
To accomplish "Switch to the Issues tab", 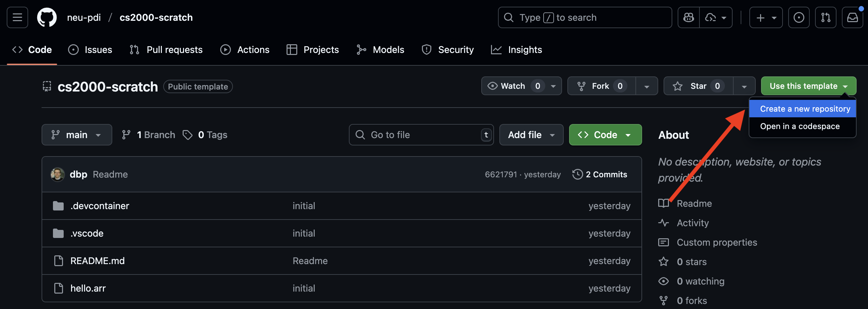I will 90,50.
